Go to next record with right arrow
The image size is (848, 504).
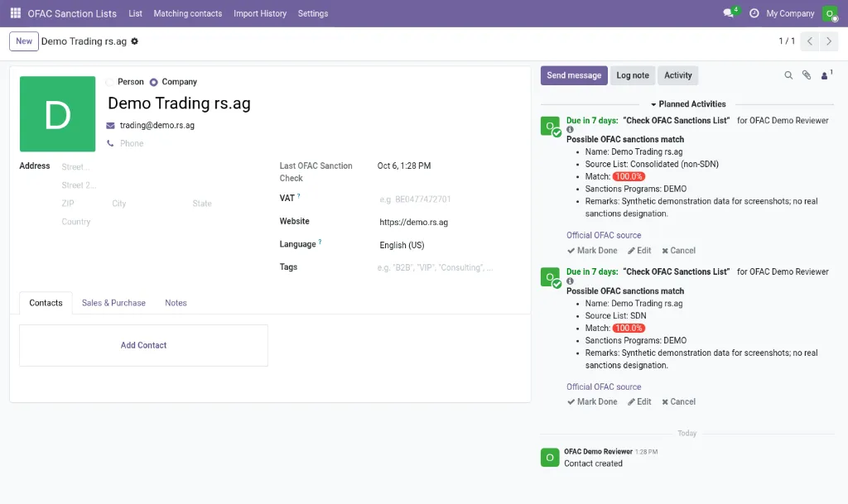pos(828,41)
